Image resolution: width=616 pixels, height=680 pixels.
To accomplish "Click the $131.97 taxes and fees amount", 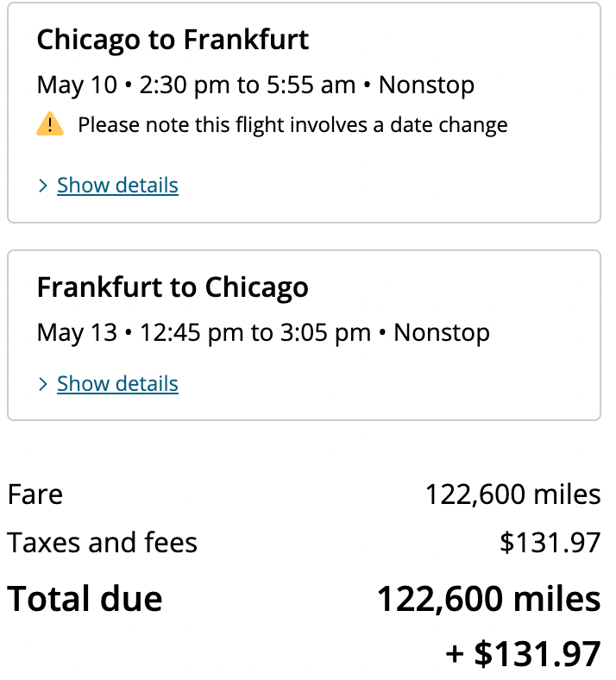I will tap(550, 542).
